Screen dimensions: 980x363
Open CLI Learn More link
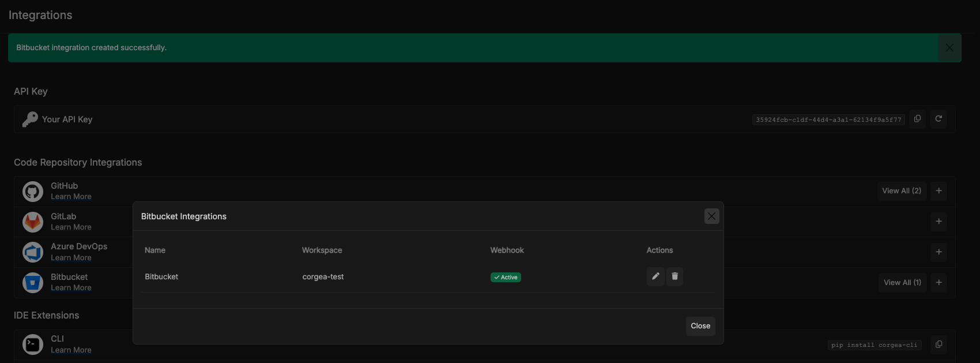[71, 350]
